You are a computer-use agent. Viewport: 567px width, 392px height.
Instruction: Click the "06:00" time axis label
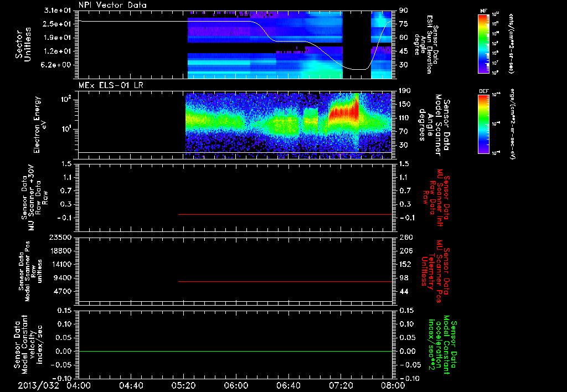236,385
